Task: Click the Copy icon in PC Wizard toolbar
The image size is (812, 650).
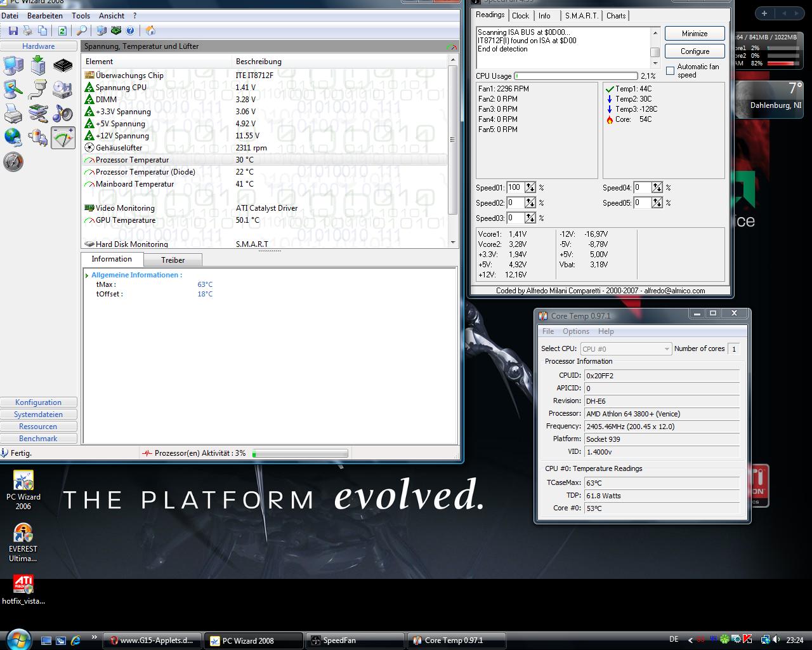Action: tap(43, 30)
